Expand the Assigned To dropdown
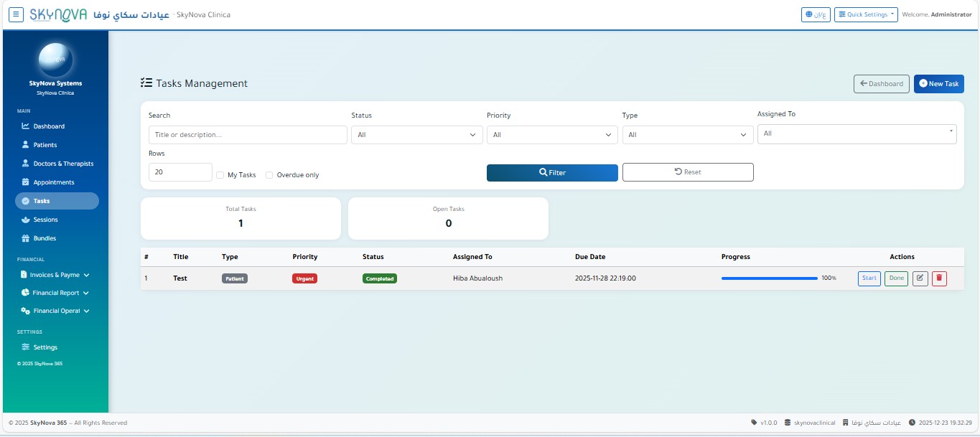 tap(857, 133)
